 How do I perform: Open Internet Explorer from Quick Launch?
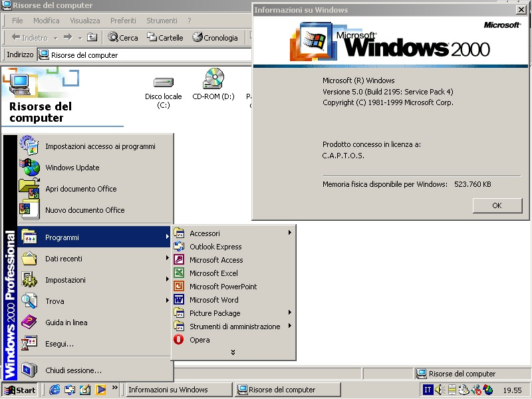[55, 390]
